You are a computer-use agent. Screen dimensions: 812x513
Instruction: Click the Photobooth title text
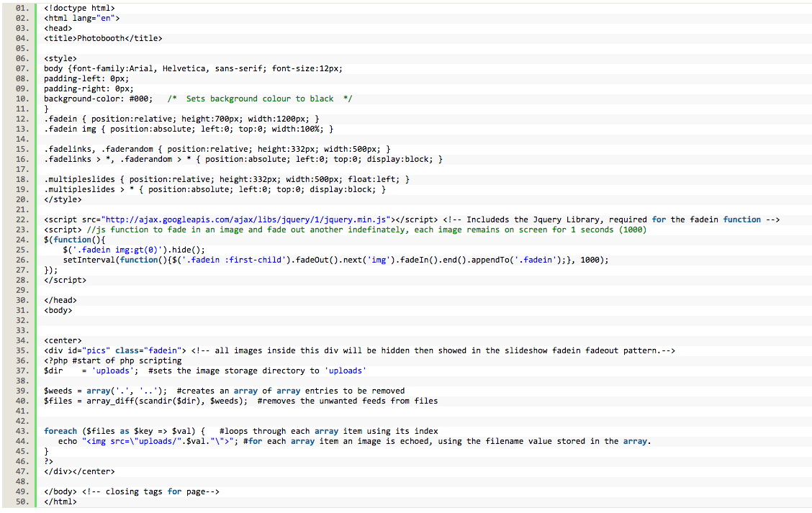[105, 38]
